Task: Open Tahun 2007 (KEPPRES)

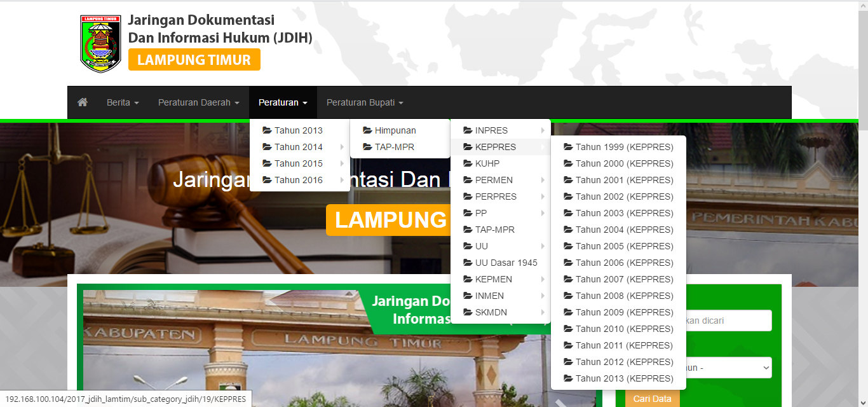Action: pyautogui.click(x=618, y=279)
